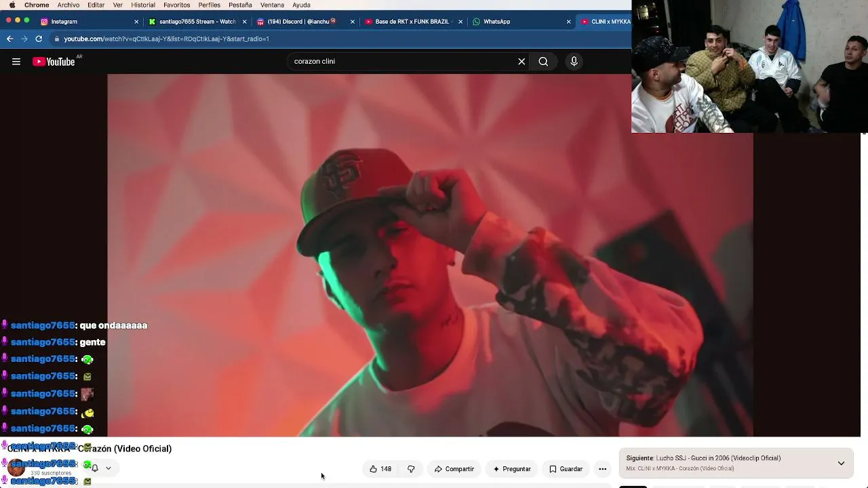Open the Apple menu
The width and height of the screenshot is (868, 488).
[12, 5]
